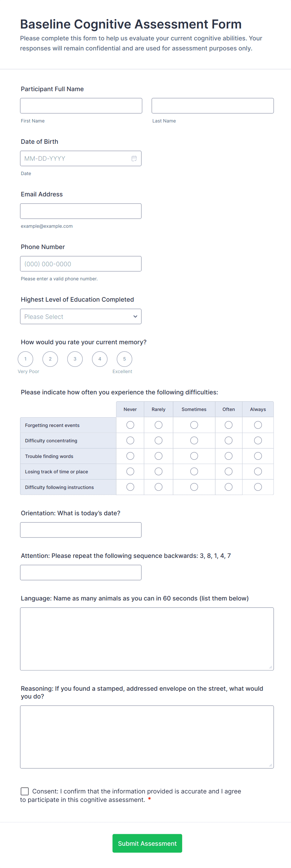The height and width of the screenshot is (868, 291).
Task: Open the Date of Birth calendar picker icon
Action: click(134, 159)
